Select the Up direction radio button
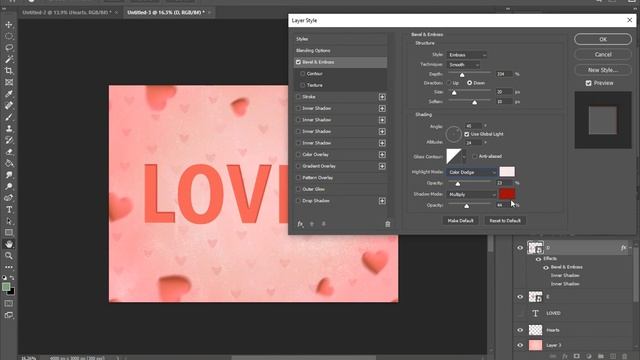This screenshot has width=640, height=360. pyautogui.click(x=449, y=83)
